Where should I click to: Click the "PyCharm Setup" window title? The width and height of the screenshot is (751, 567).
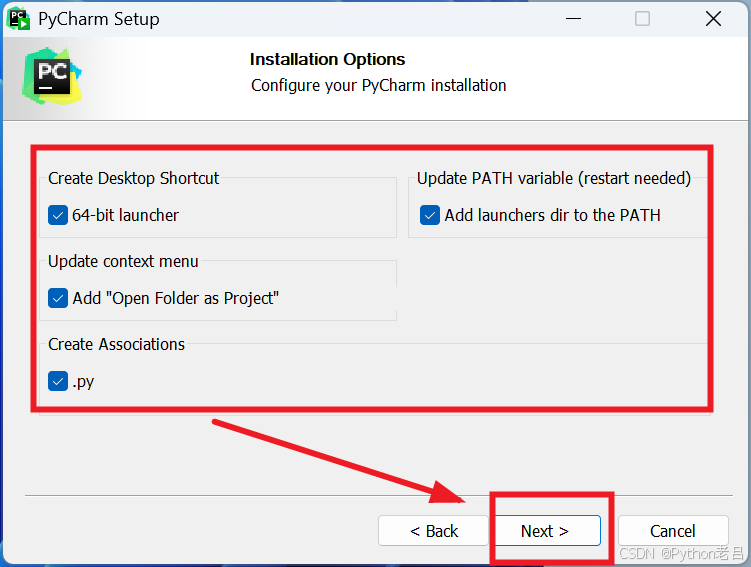[99, 19]
